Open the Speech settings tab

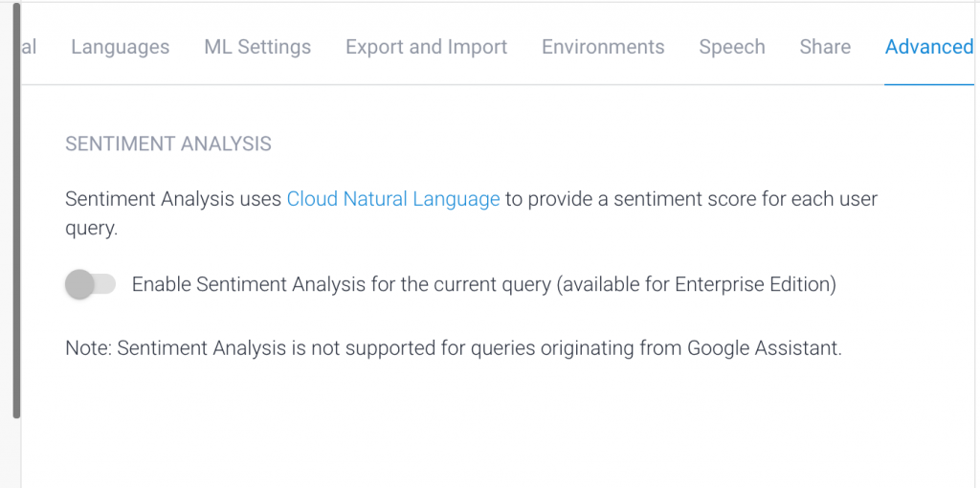[x=731, y=47]
